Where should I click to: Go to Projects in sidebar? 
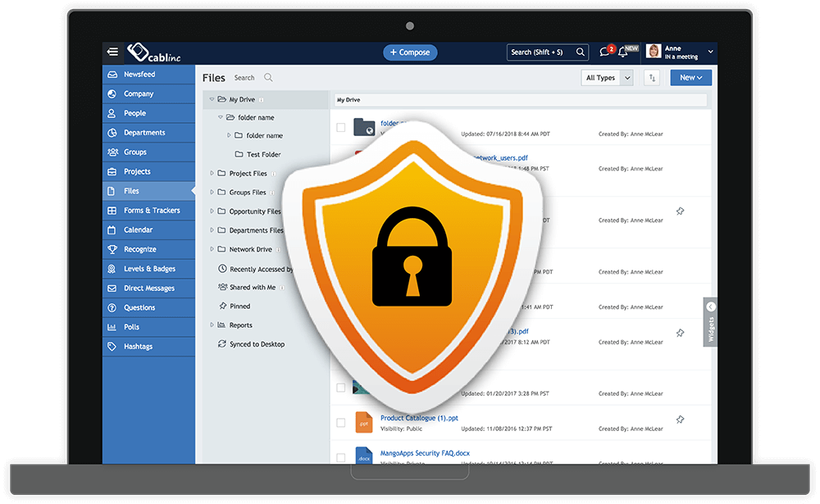click(148, 171)
